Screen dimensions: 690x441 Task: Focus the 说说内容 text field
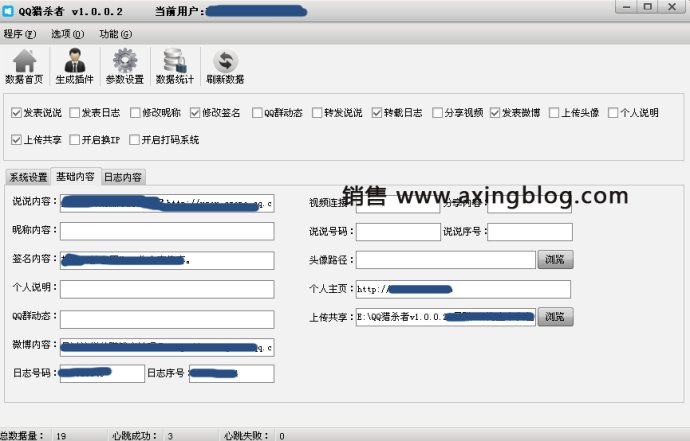coord(167,203)
